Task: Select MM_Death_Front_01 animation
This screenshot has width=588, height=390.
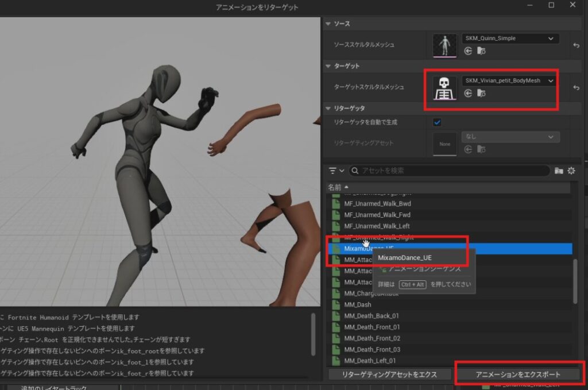Action: pyautogui.click(x=450, y=327)
